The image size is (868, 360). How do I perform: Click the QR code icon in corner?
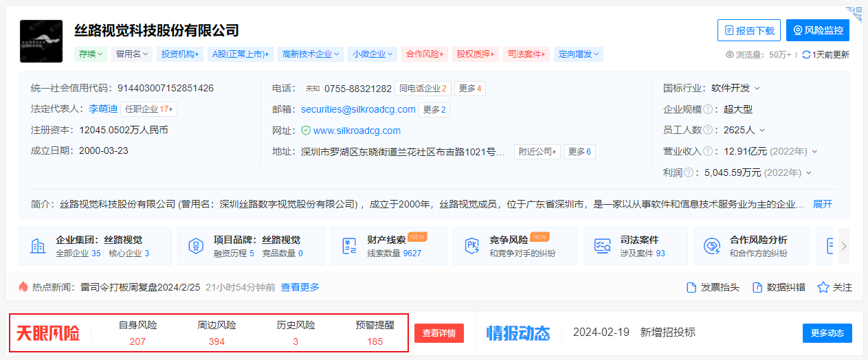854,14
